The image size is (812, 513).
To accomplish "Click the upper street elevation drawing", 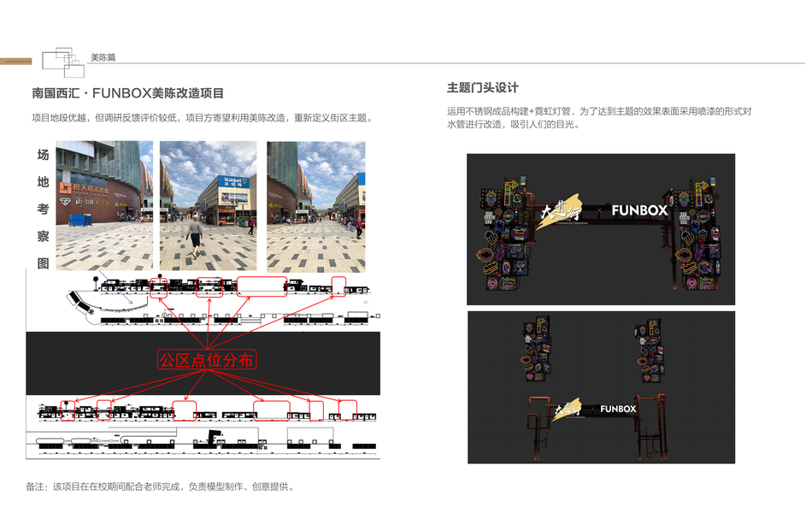I will point(221,301).
